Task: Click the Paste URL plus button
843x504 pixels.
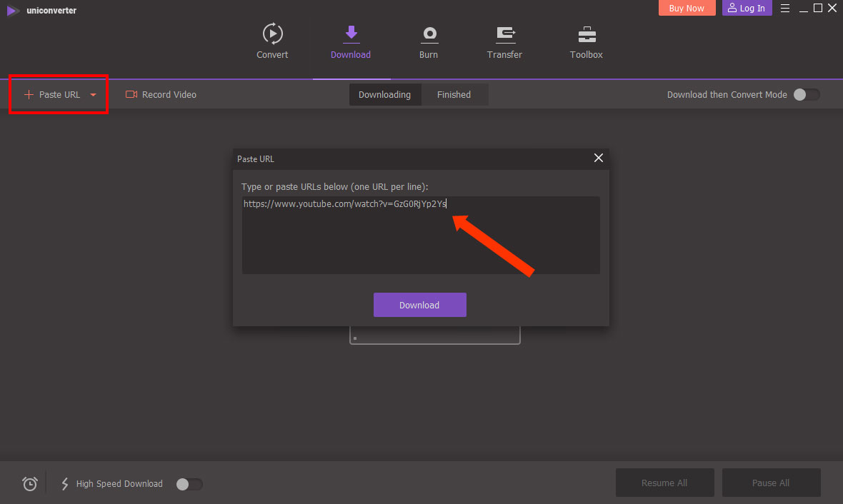Action: (x=52, y=94)
